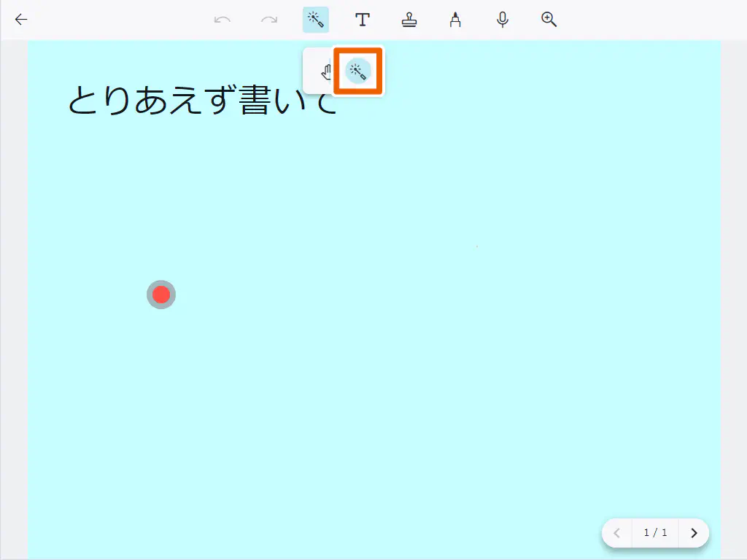Click the text とりあえず書いて

[x=197, y=101]
